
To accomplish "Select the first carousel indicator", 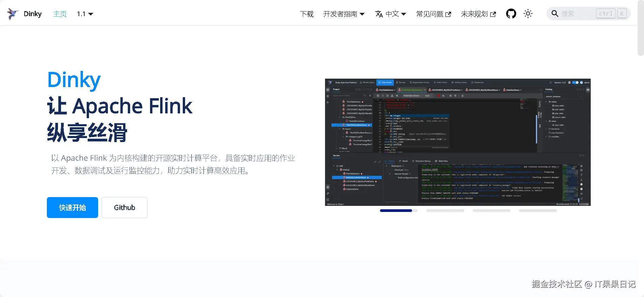I will 399,211.
